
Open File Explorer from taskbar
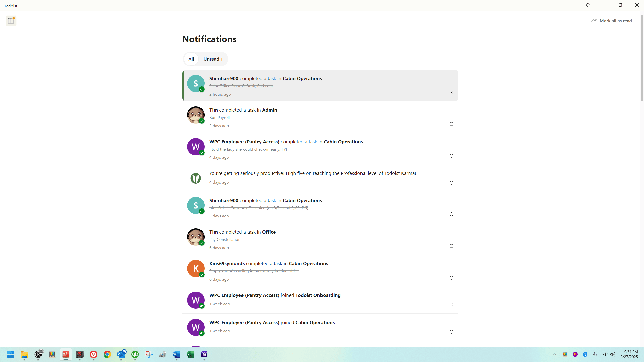pyautogui.click(x=24, y=354)
